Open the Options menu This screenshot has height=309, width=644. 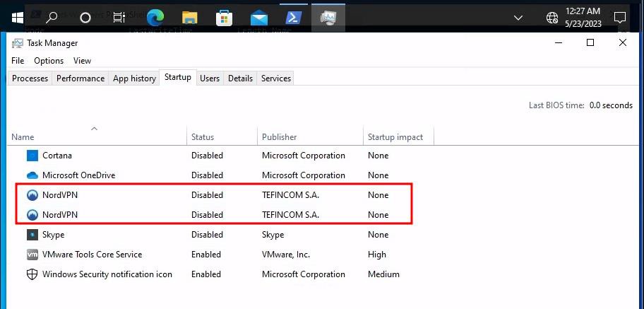click(49, 61)
